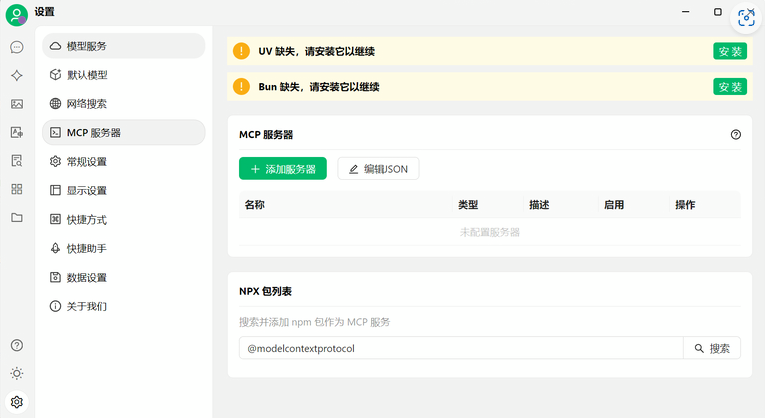Open 网络搜索 settings
This screenshot has height=418, width=765.
point(123,103)
